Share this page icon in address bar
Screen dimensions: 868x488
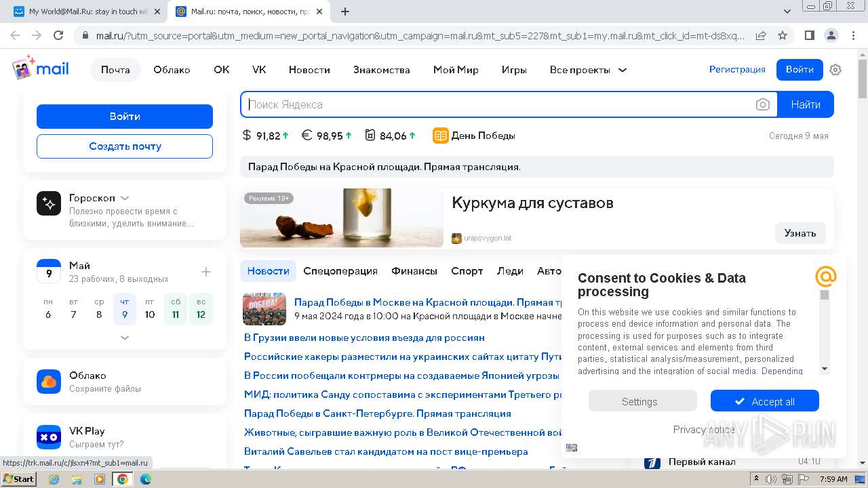click(761, 35)
